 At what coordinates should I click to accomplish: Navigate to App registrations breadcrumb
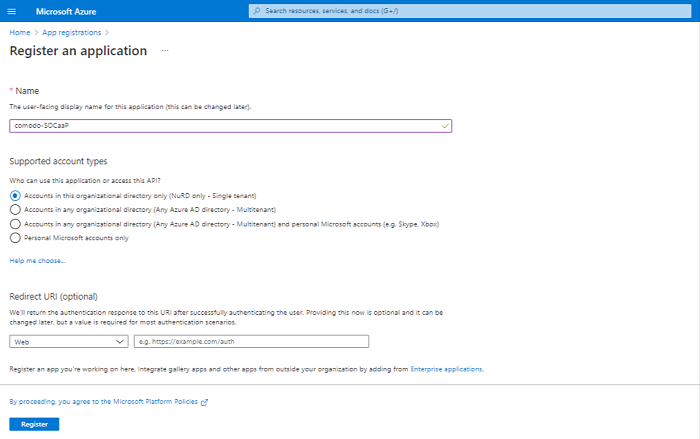point(71,33)
